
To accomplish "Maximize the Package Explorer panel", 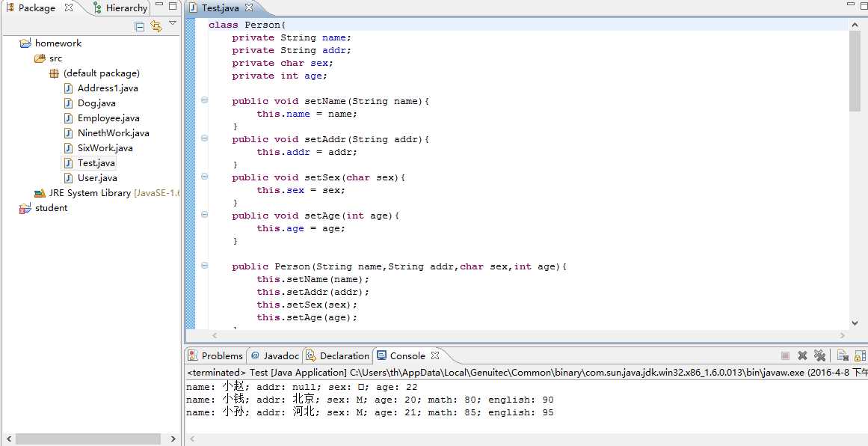I will [x=173, y=6].
